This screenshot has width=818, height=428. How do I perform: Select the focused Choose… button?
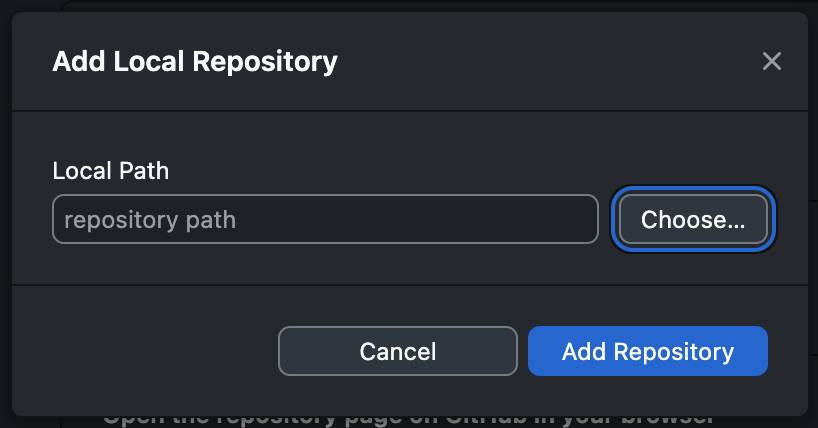(693, 219)
